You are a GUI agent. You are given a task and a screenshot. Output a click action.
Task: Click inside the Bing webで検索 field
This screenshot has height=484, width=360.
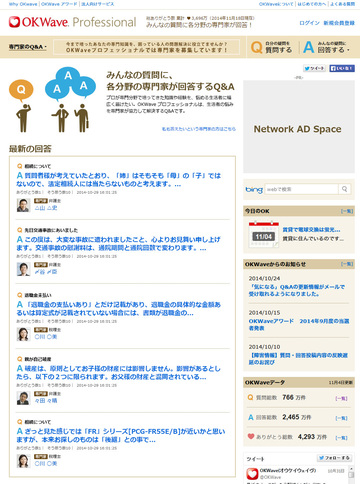click(x=302, y=189)
